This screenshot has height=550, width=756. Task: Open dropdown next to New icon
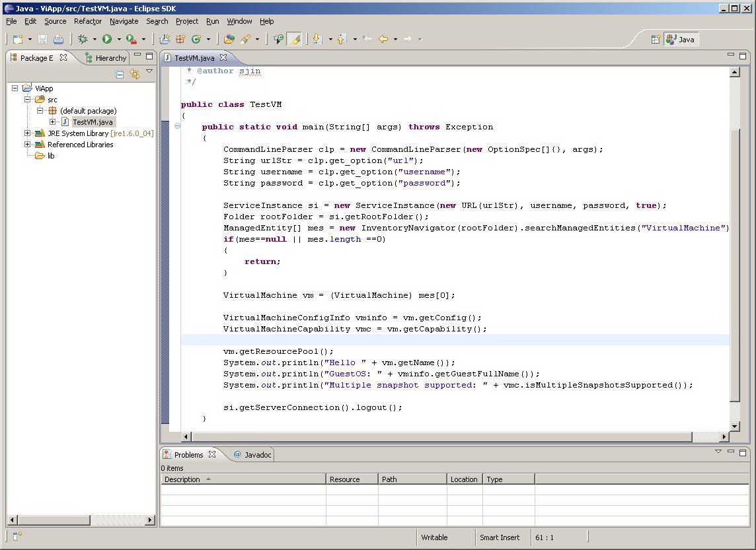[x=30, y=39]
